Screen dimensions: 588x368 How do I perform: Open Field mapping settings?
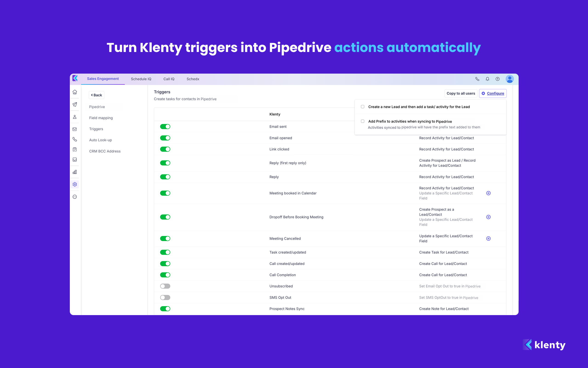101,118
